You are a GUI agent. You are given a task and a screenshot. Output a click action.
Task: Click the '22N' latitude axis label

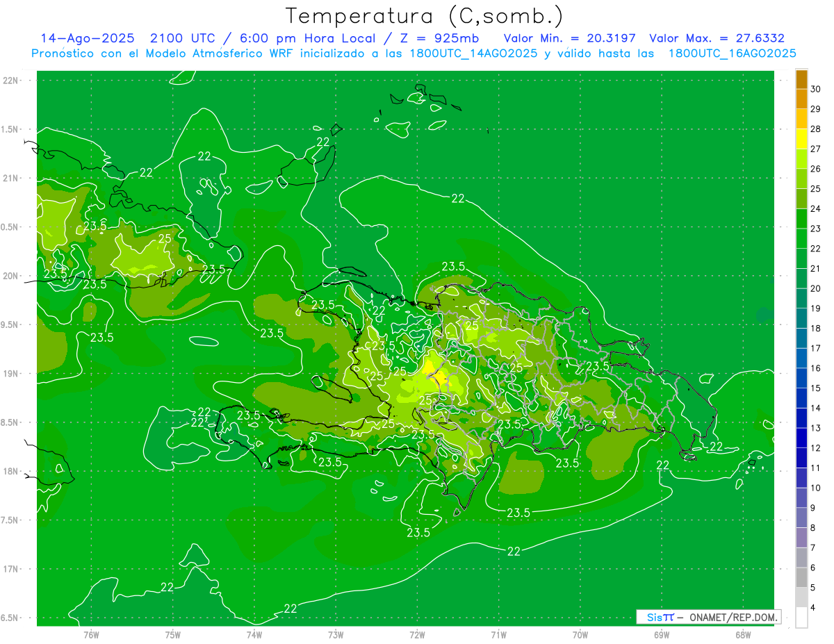point(11,81)
